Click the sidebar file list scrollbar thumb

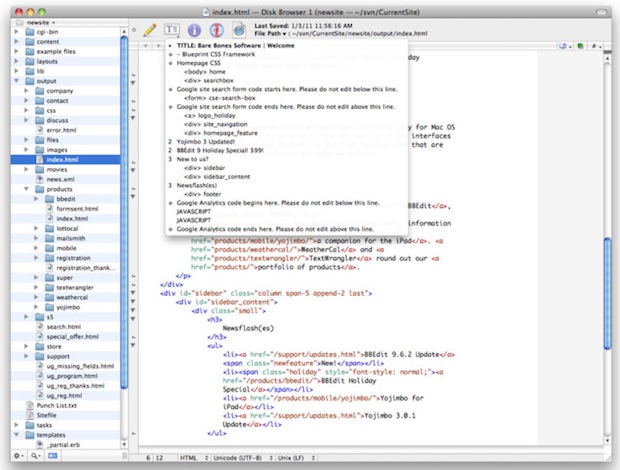pos(124,211)
